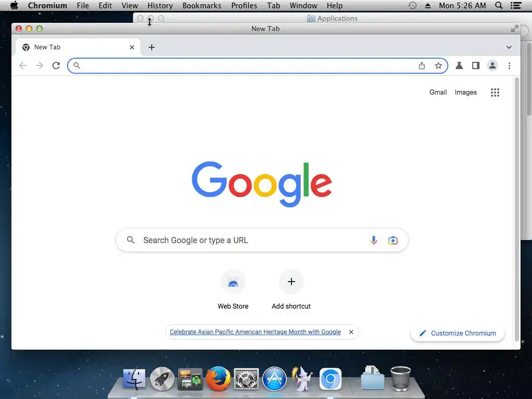Open the Gmail link
Image resolution: width=532 pixels, height=399 pixels.
(438, 92)
